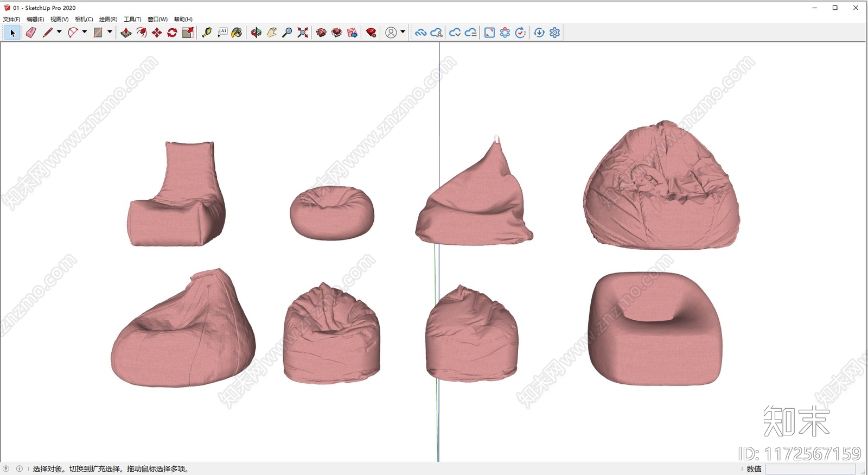Open the 相机(C) menu

[84, 19]
